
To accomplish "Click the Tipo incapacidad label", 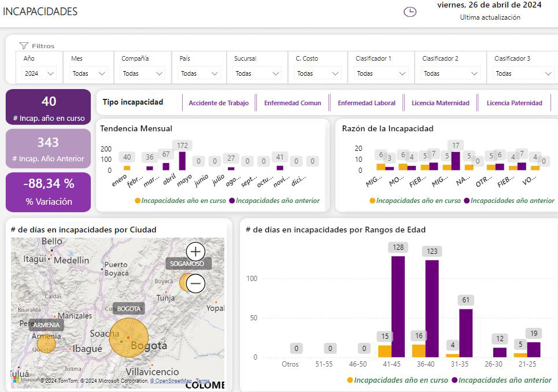I will pyautogui.click(x=133, y=102).
